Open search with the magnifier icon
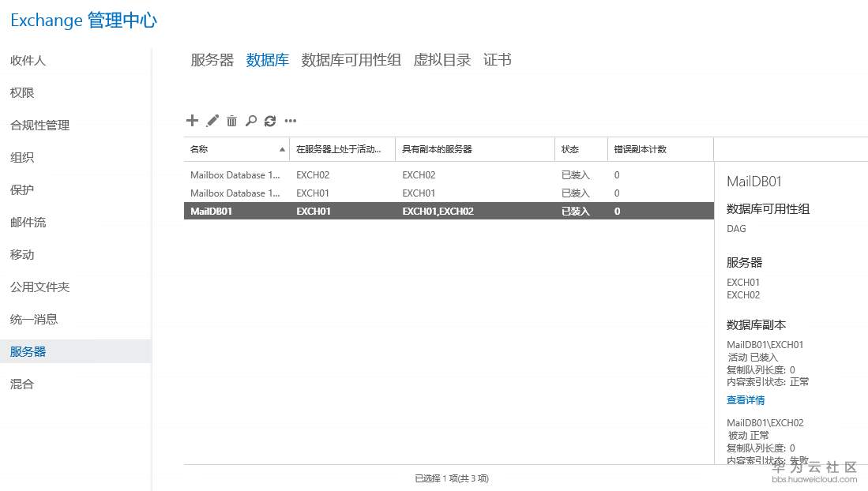 click(250, 121)
